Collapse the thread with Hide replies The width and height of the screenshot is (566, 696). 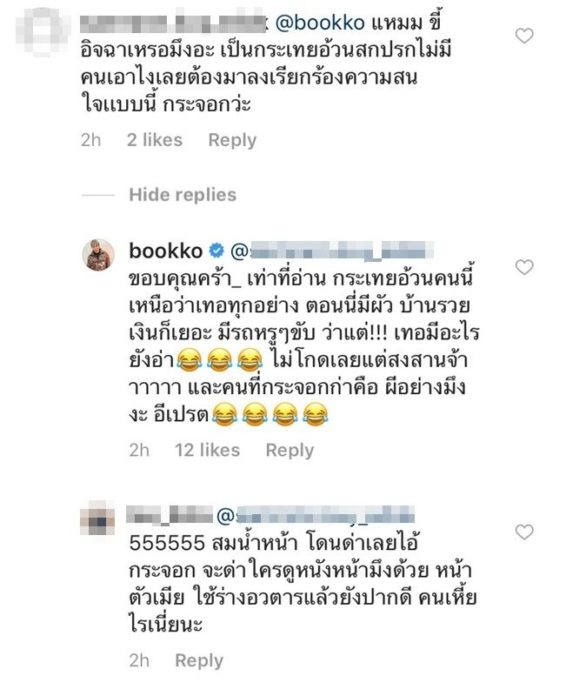coord(182,195)
